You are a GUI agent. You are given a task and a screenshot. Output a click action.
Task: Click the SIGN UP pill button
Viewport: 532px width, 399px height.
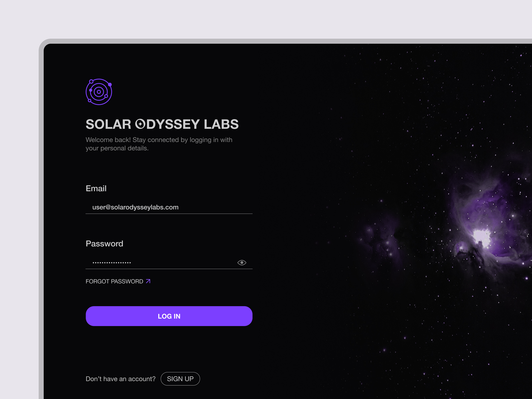tap(180, 379)
